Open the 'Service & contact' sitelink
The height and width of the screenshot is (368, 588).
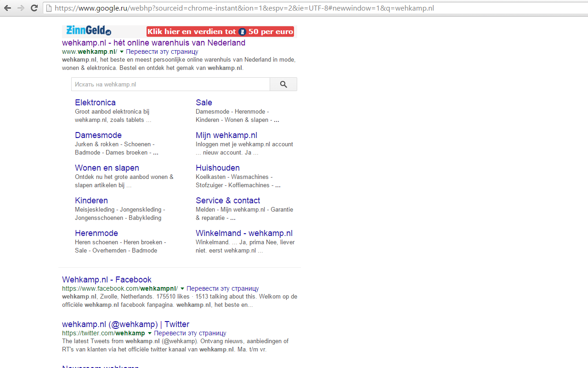(228, 201)
